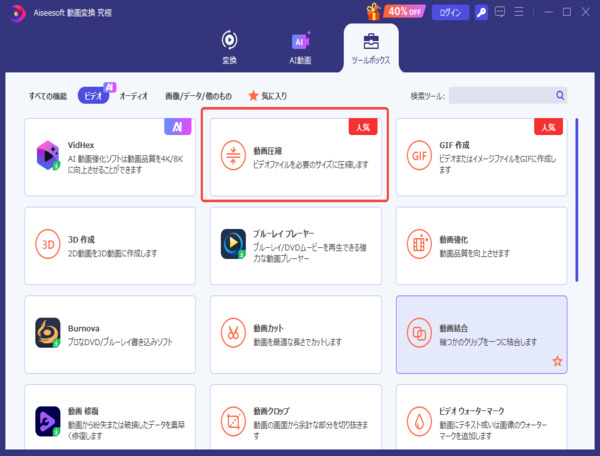Click the search magnifier icon
The image size is (600, 456).
560,95
